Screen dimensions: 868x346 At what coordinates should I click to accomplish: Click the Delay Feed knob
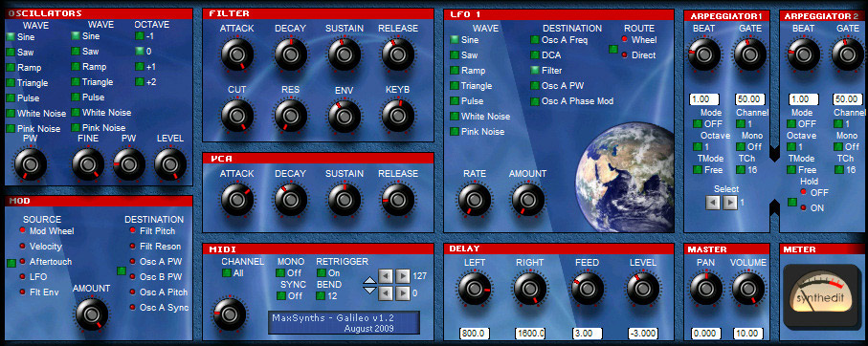pyautogui.click(x=587, y=289)
